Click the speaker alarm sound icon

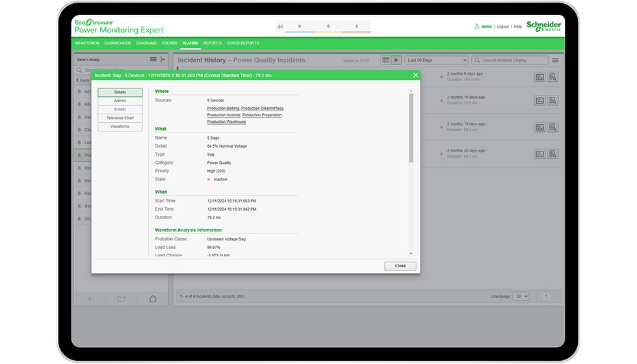pyautogui.click(x=280, y=27)
